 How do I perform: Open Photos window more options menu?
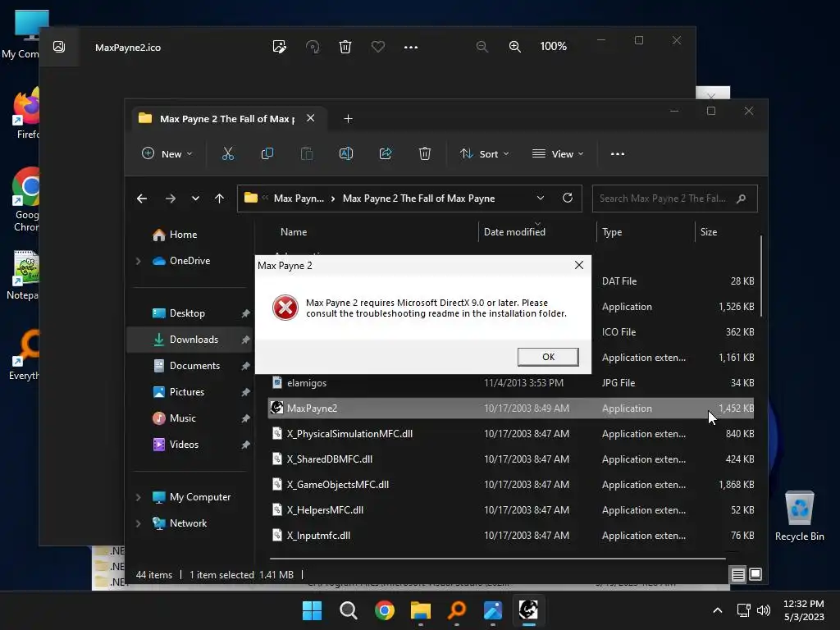(x=411, y=47)
